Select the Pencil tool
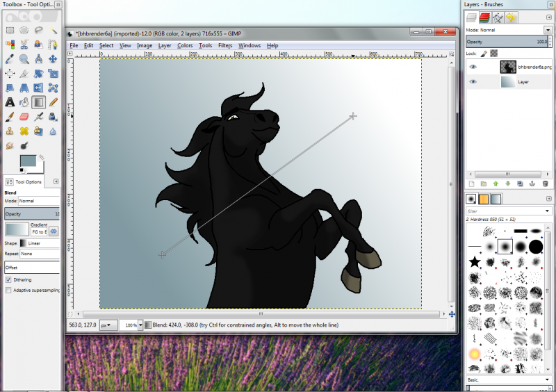The height and width of the screenshot is (392, 556). click(54, 102)
